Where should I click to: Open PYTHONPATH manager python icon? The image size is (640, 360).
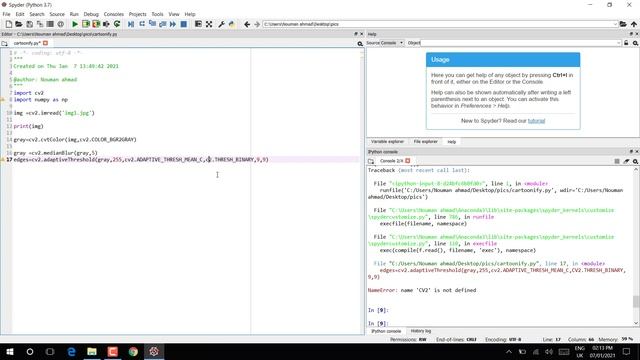(x=232, y=24)
